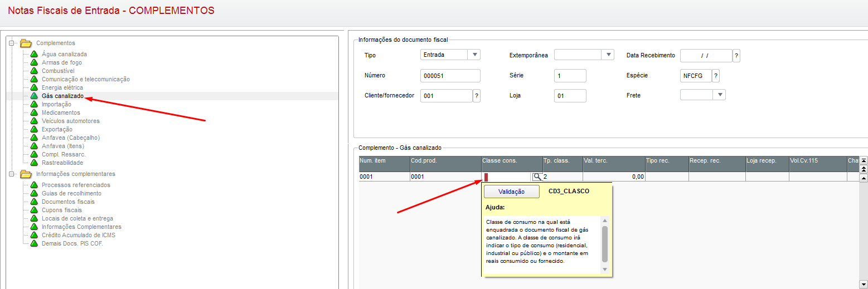Click the Loja input field showing 01
Screen dimensions: 868x289
(570, 96)
